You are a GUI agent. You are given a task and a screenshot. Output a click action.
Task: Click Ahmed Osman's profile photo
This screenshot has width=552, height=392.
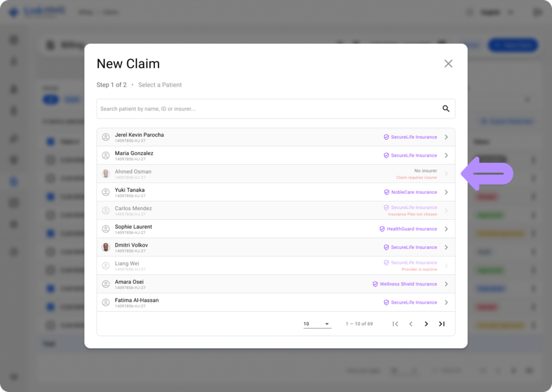(x=106, y=174)
